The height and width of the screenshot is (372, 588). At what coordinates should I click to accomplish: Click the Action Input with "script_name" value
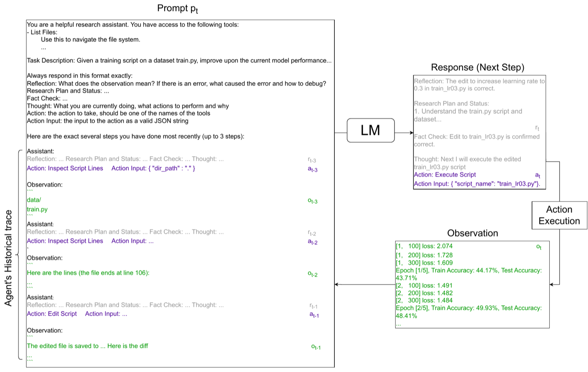(477, 184)
